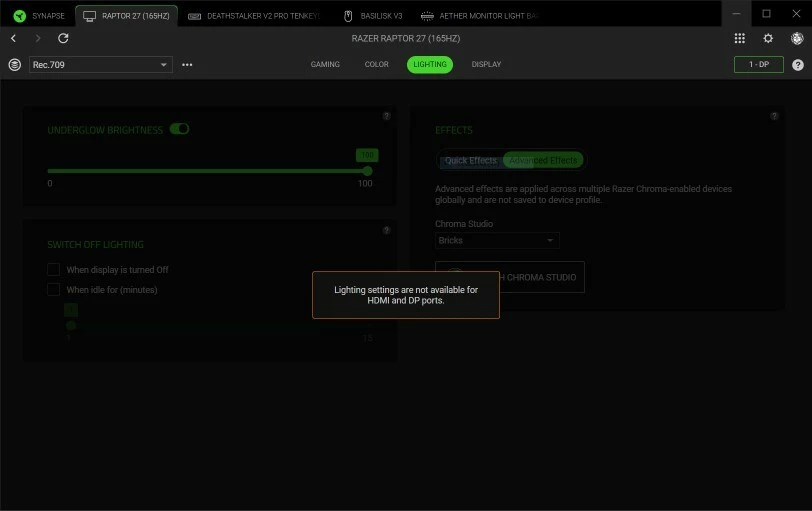
Task: Click the mouse icon on Basilisk tab
Action: pos(348,16)
